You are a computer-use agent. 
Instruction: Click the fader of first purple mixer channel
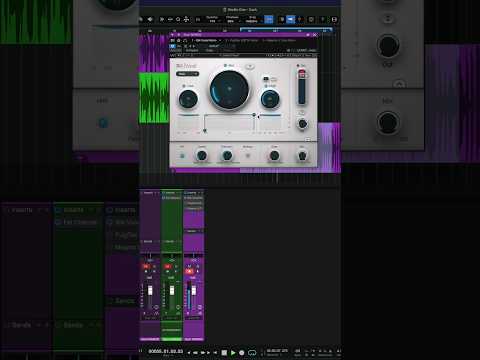tap(150, 290)
